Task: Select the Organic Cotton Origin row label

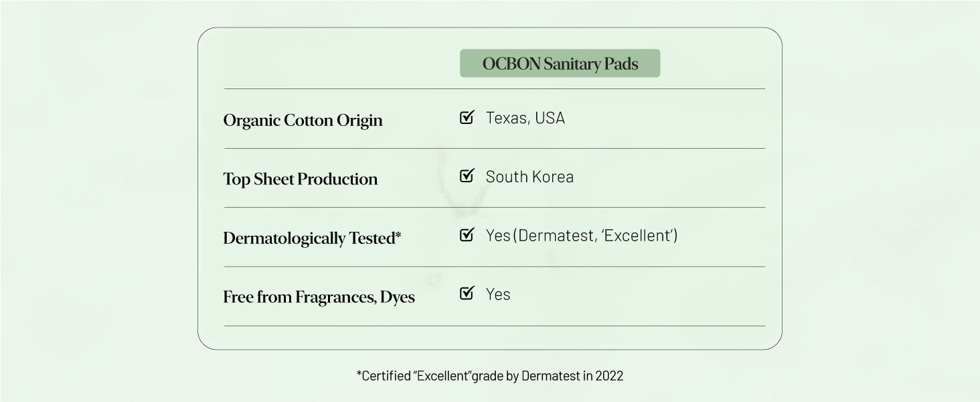Action: [303, 121]
